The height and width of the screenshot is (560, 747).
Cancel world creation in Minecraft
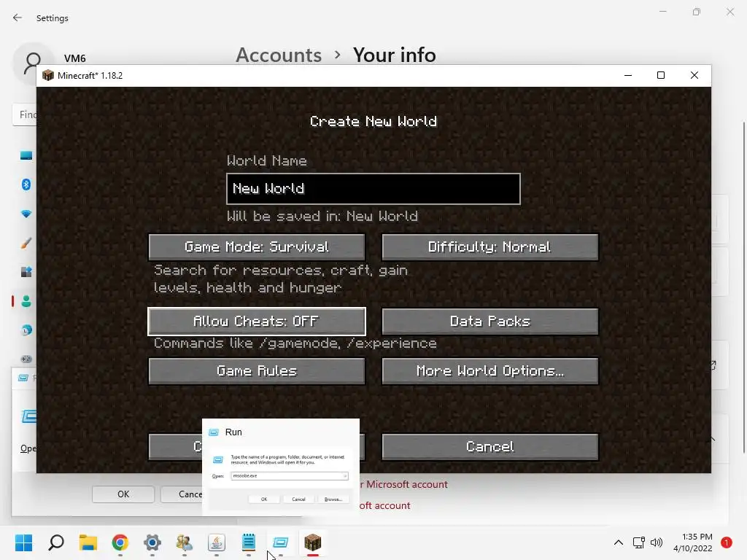tap(489, 447)
